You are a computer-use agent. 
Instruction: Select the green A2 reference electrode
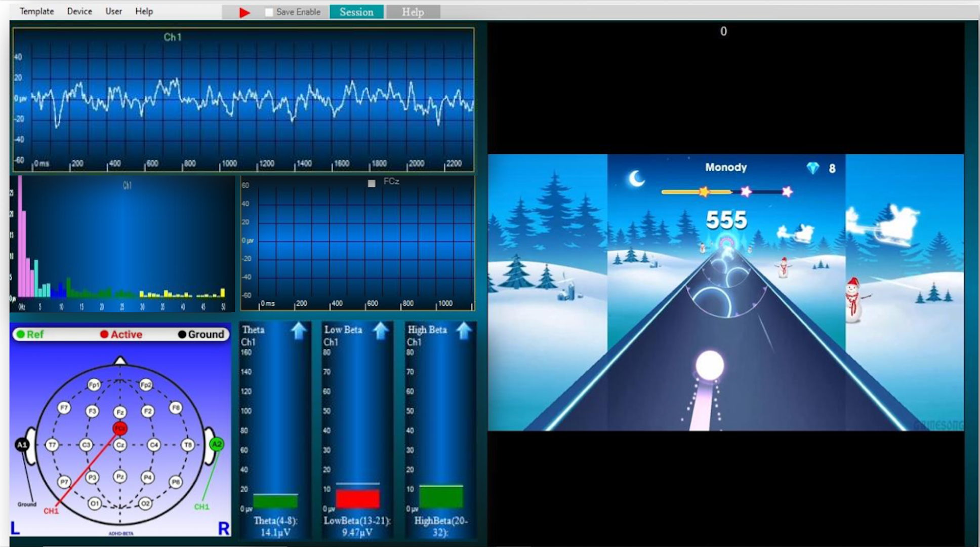tap(217, 445)
